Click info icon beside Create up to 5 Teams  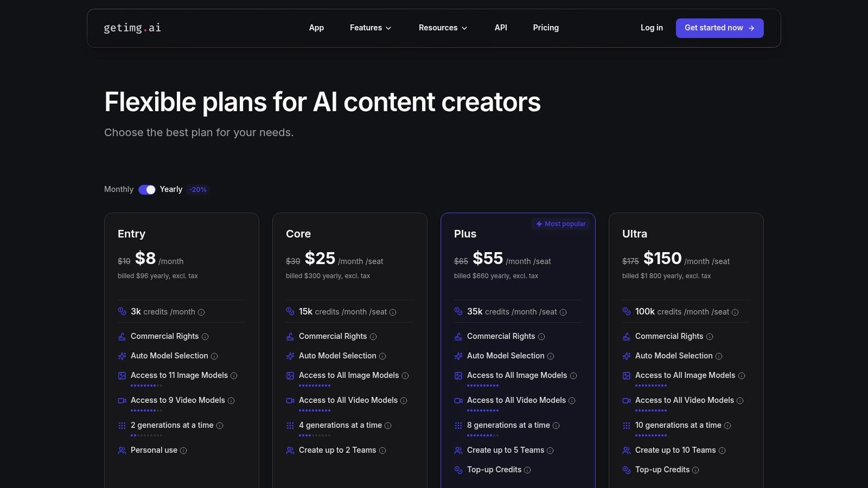click(550, 451)
